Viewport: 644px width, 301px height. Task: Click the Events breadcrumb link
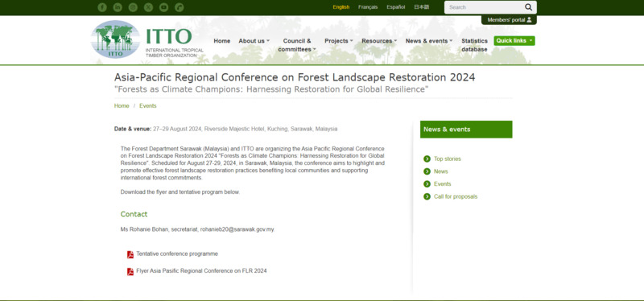[x=148, y=106]
